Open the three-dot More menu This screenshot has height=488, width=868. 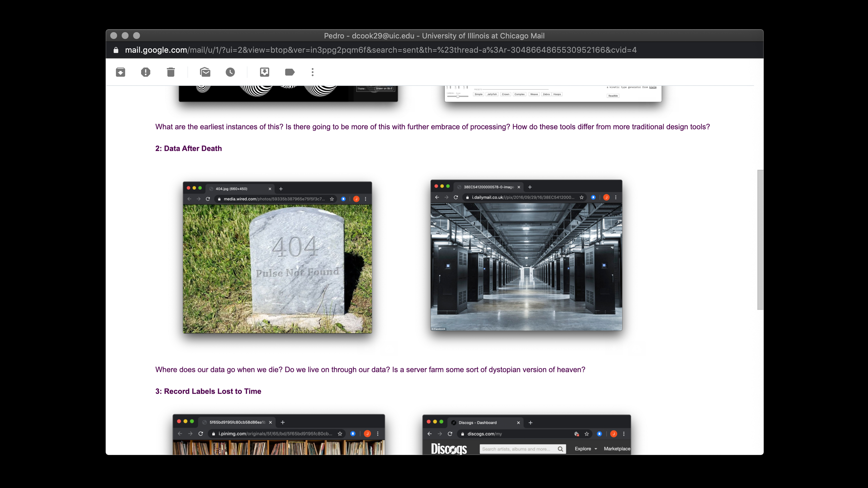[x=313, y=72]
